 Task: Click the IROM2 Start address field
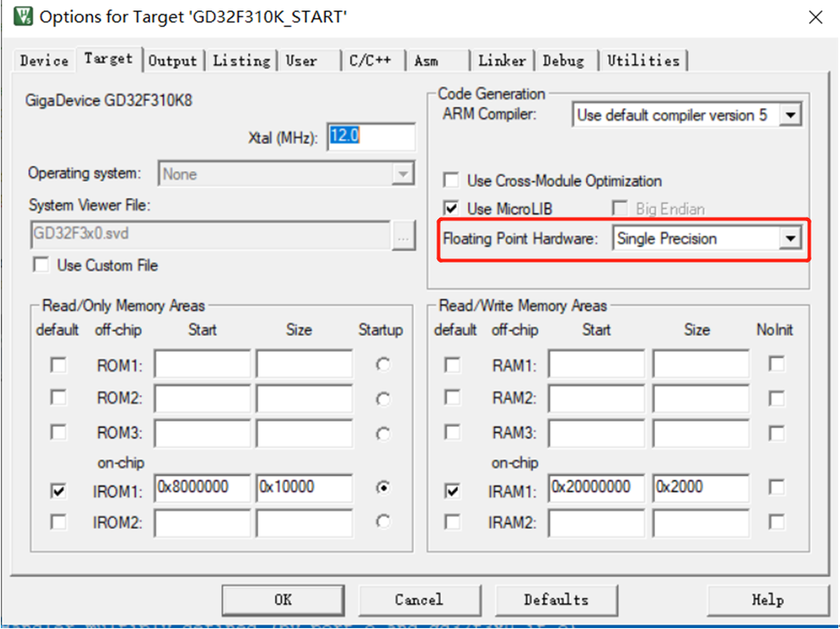pyautogui.click(x=202, y=523)
